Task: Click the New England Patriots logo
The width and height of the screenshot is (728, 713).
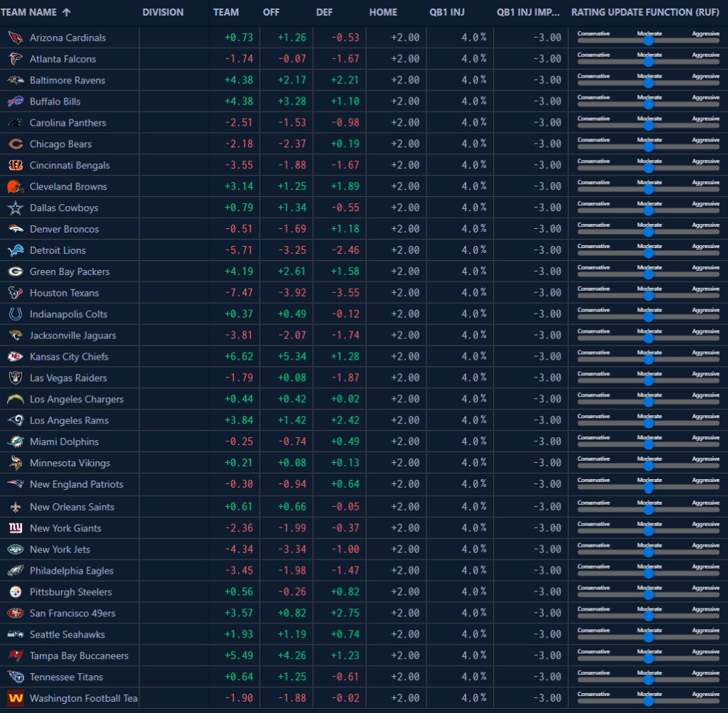Action: tap(16, 484)
